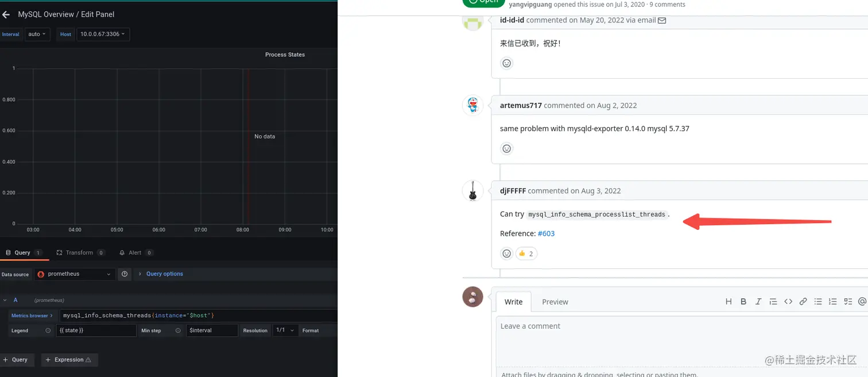Viewport: 868px width, 377px height.
Task: Insert code in comment editor
Action: [788, 302]
